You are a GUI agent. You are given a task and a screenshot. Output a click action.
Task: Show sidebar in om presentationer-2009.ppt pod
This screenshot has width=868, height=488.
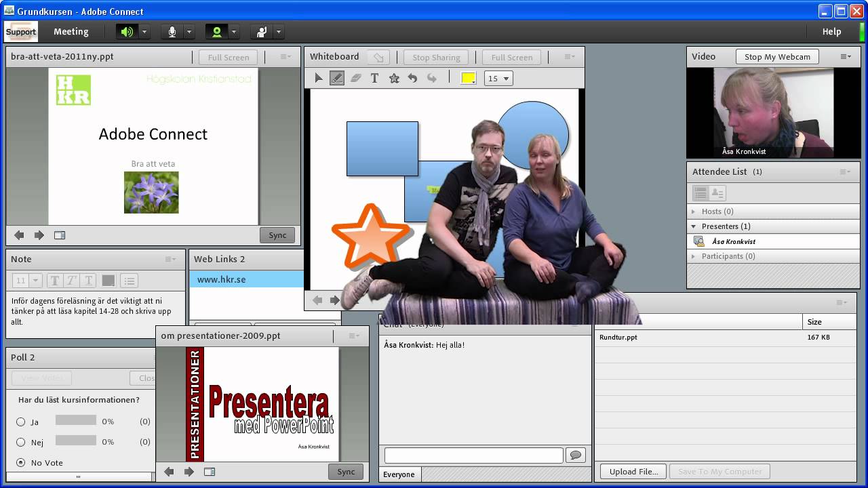tap(210, 472)
